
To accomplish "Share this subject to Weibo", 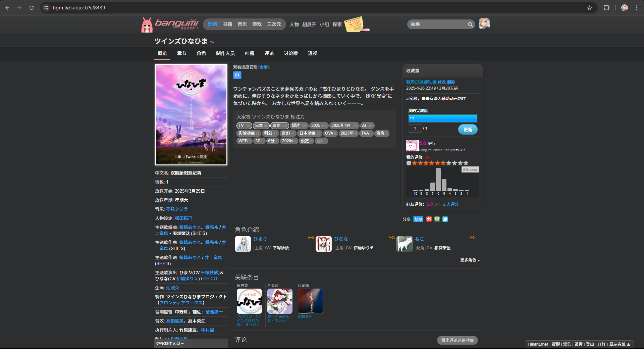I will [429, 219].
